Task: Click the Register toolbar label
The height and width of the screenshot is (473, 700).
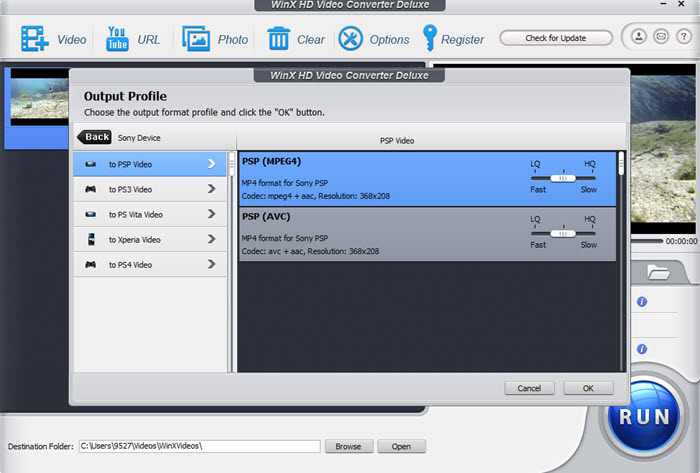Action: click(462, 40)
